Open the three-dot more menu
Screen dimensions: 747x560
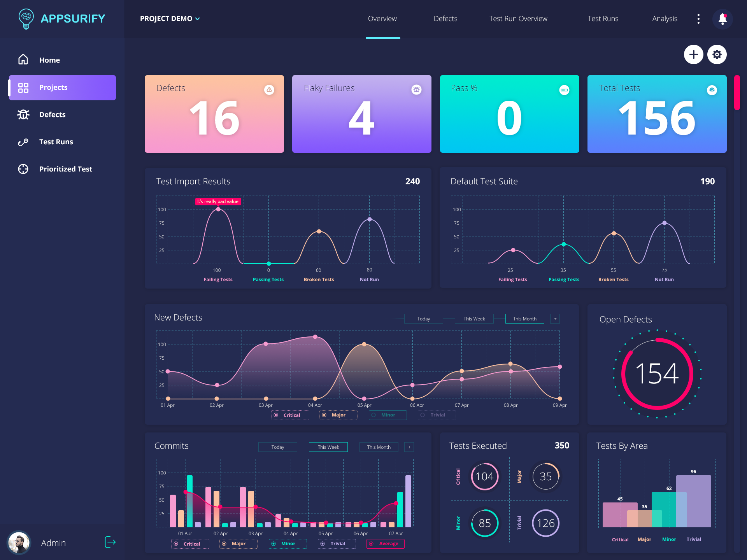coord(699,19)
